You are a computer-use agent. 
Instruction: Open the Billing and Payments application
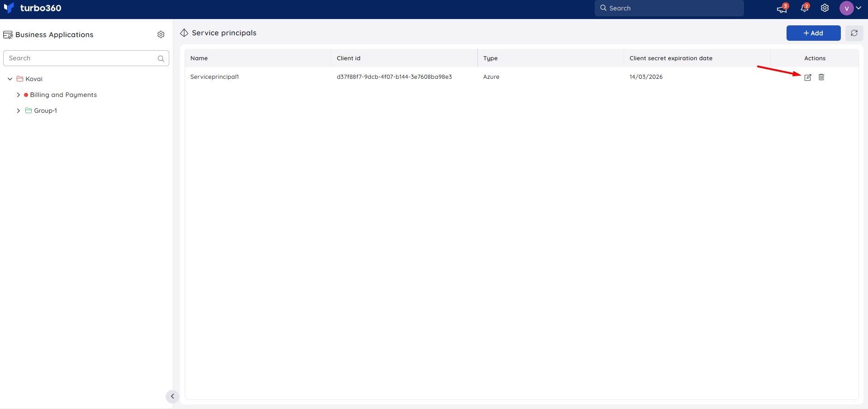(63, 95)
